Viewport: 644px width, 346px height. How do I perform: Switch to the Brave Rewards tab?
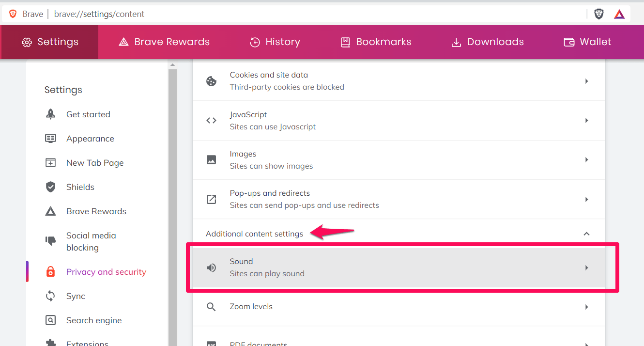164,42
